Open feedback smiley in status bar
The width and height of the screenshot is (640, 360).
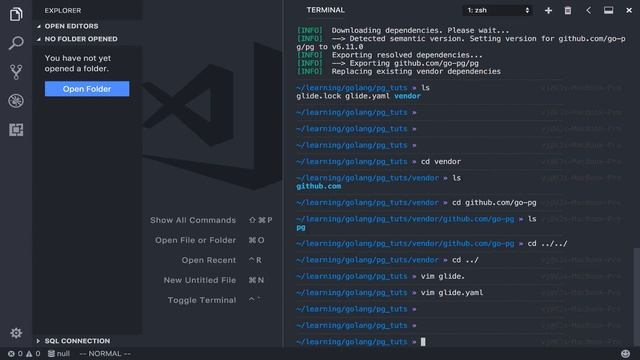[x=625, y=353]
